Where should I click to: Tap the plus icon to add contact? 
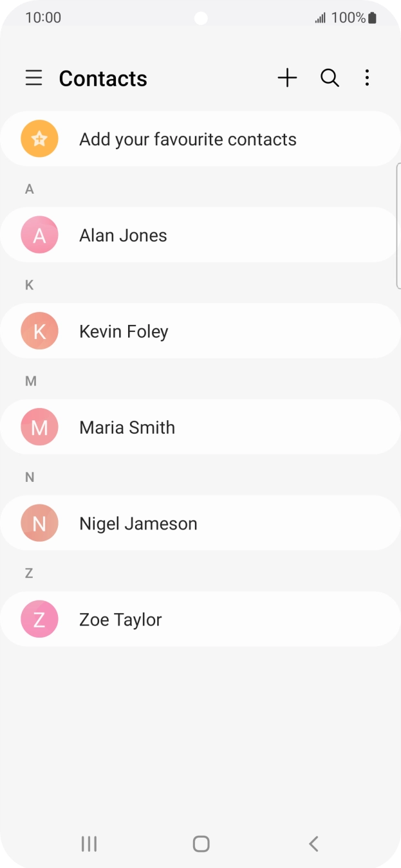[x=287, y=78]
